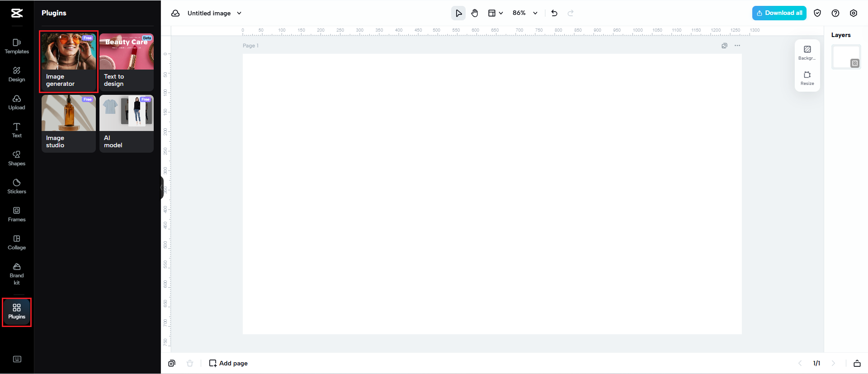
Task: Launch the Text to design plugin
Action: (127, 62)
